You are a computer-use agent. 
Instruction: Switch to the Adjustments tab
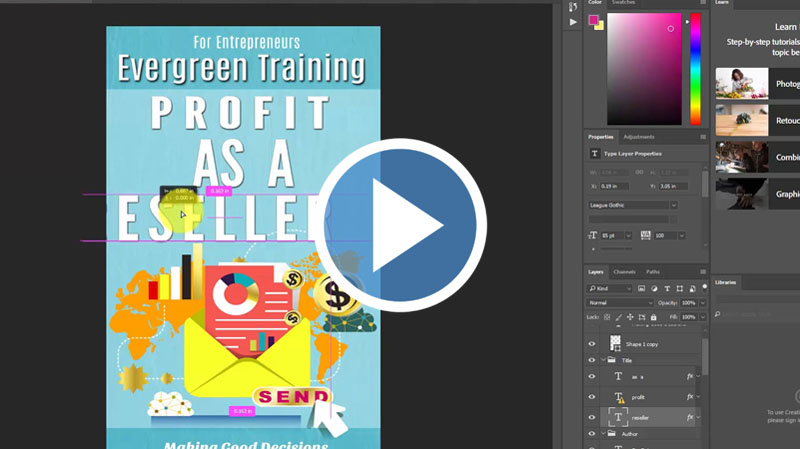tap(638, 137)
